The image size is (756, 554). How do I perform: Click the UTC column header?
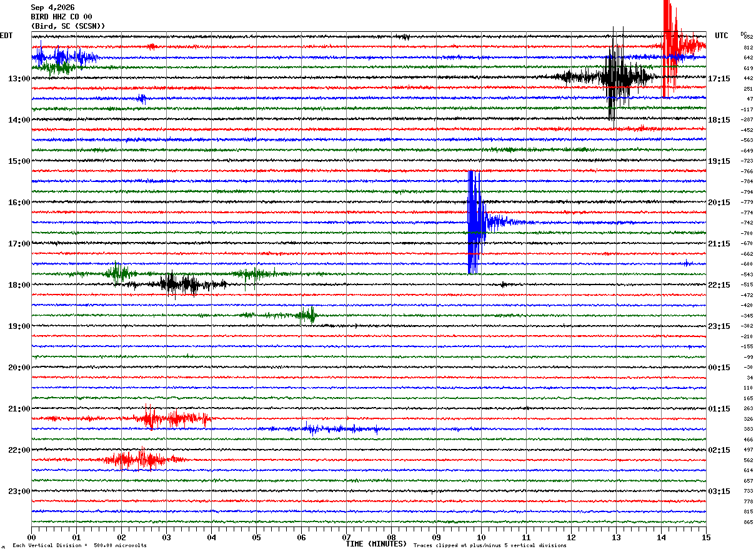pyautogui.click(x=722, y=36)
